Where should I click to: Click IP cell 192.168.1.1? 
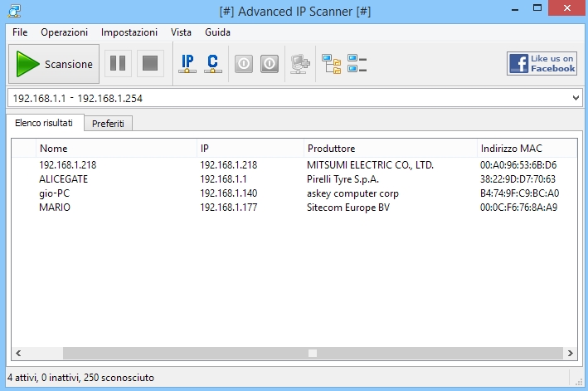223,179
